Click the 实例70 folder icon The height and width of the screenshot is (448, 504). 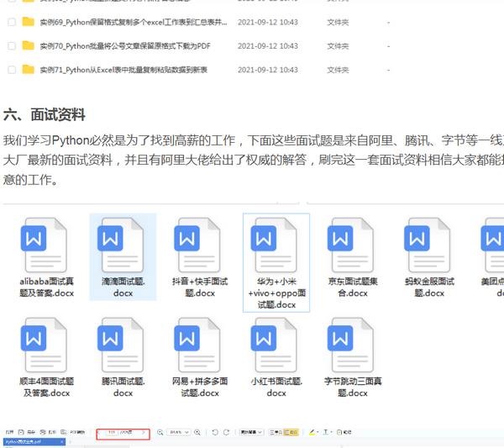29,45
